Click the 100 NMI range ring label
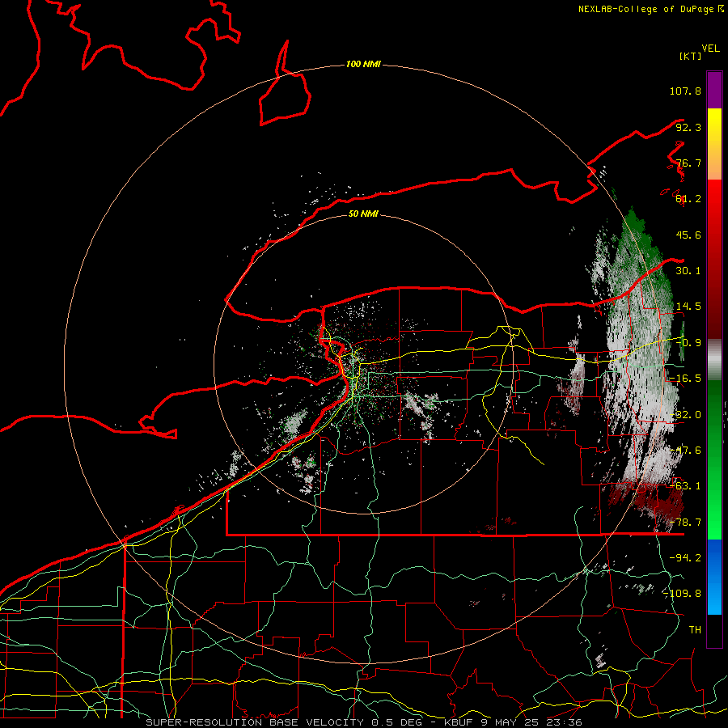The width and height of the screenshot is (728, 728). click(363, 64)
